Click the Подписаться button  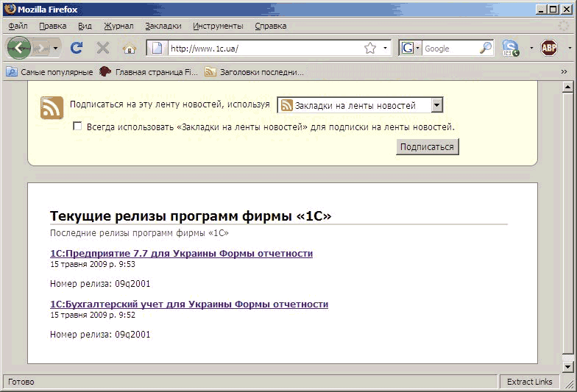pos(427,147)
